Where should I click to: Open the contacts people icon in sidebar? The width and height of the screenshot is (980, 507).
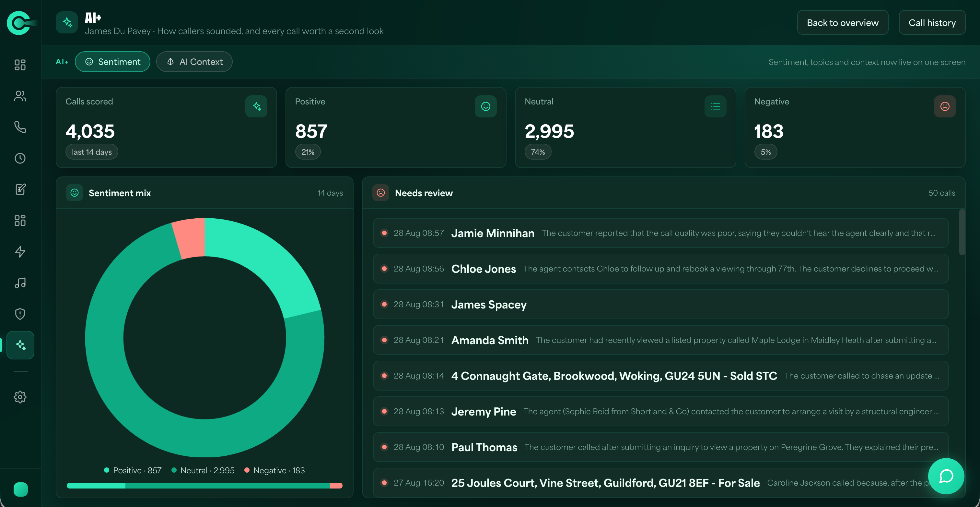[x=20, y=96]
